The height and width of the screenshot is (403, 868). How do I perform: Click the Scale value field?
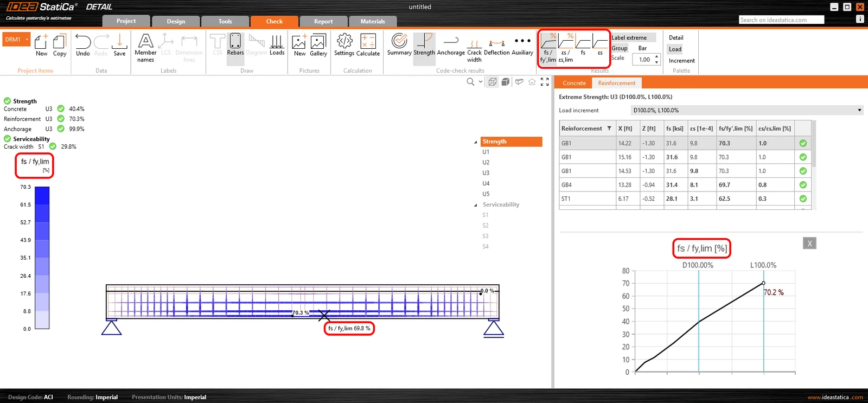point(643,60)
